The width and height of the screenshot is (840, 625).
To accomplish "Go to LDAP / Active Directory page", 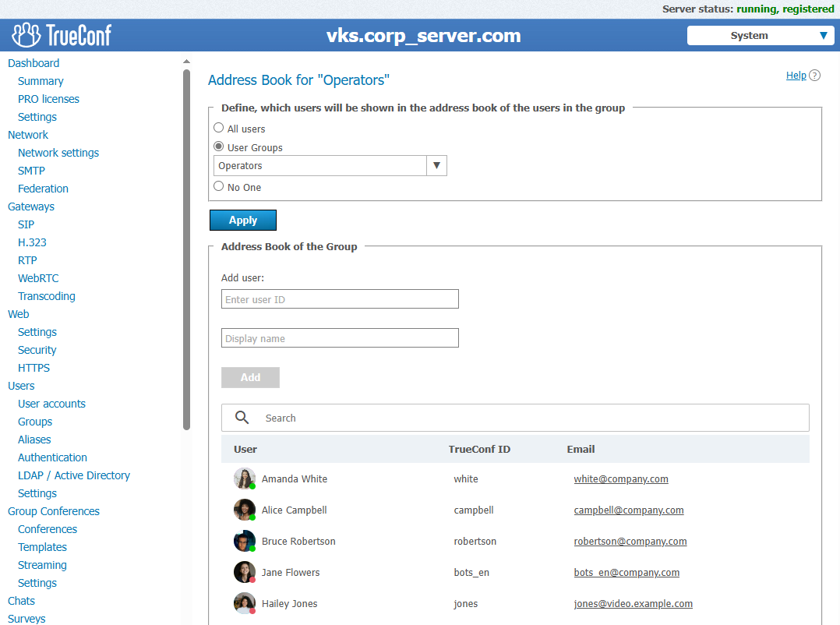I will click(74, 475).
